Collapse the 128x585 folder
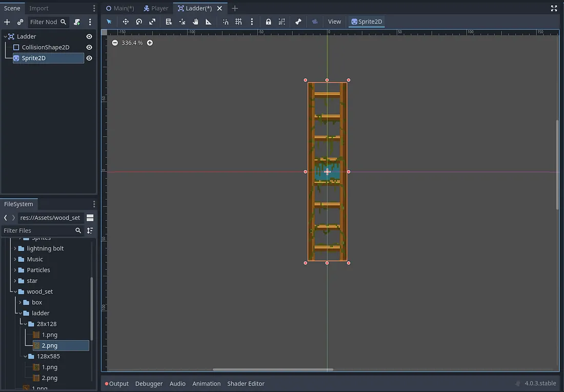Image resolution: width=564 pixels, height=392 pixels. tap(25, 357)
